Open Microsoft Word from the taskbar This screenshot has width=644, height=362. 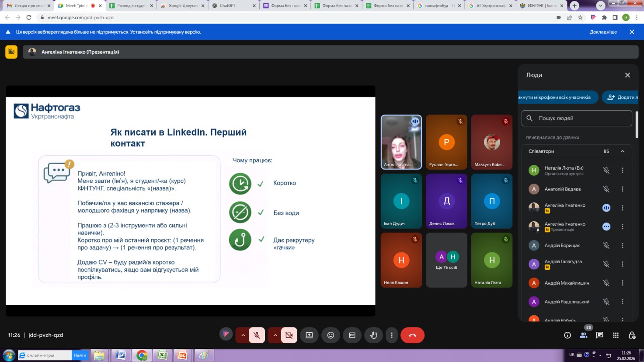(121, 355)
